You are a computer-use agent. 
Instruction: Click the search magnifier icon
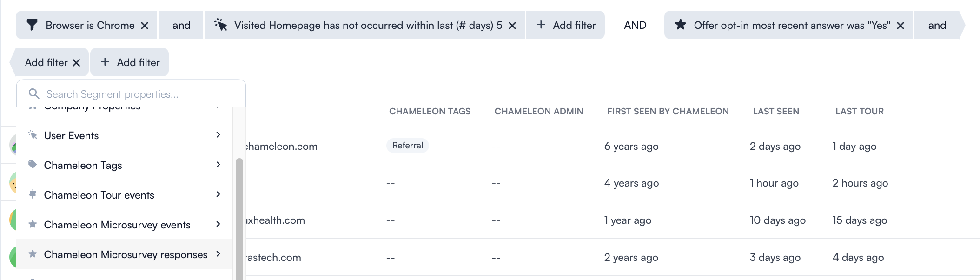pos(34,94)
